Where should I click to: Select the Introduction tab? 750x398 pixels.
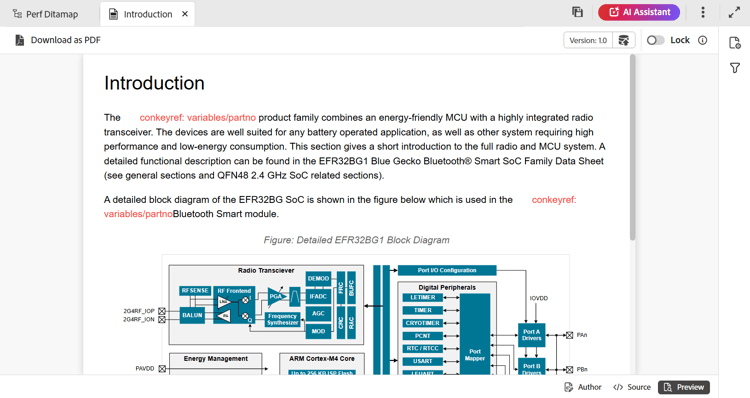tap(141, 14)
